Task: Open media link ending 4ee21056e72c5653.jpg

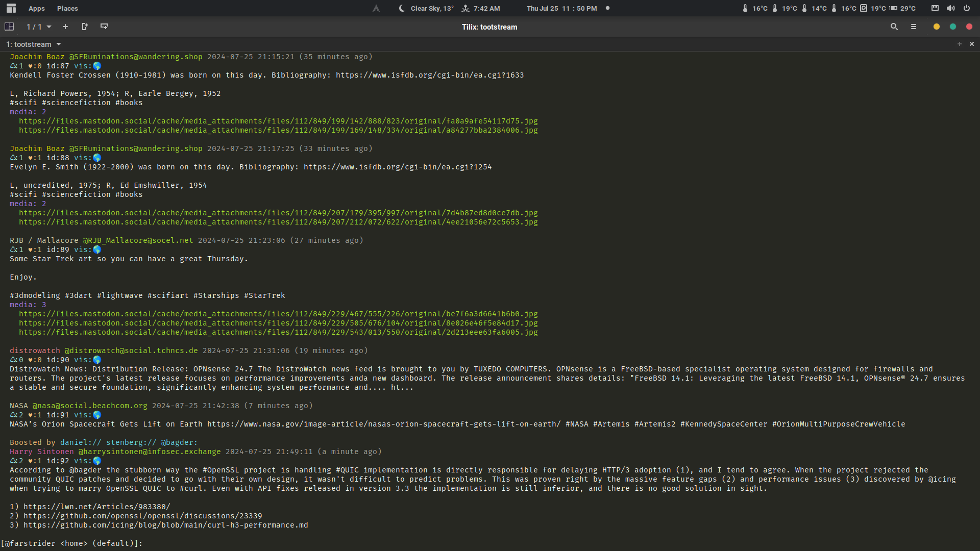Action: coord(279,222)
